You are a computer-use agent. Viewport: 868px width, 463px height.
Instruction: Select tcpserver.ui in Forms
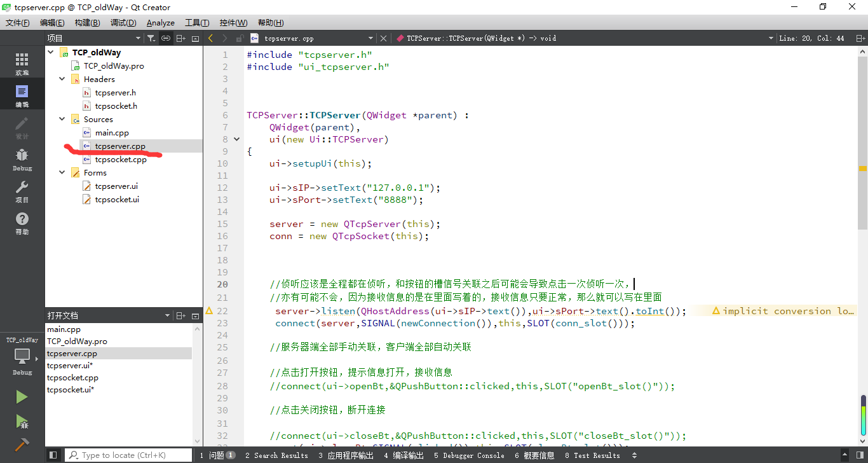pos(116,186)
